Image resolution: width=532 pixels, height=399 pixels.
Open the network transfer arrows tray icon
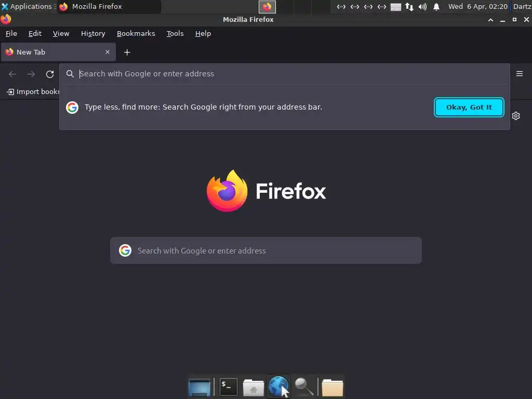click(409, 7)
